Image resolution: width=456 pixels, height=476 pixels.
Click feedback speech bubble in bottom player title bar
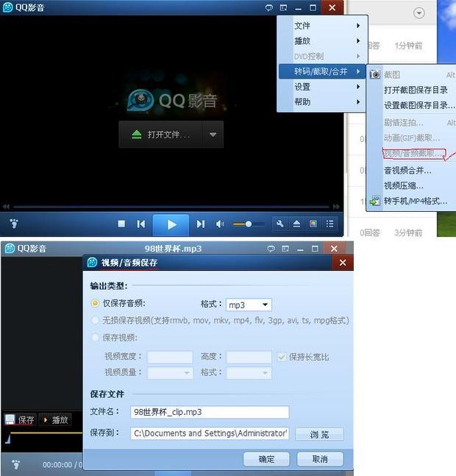point(271,249)
